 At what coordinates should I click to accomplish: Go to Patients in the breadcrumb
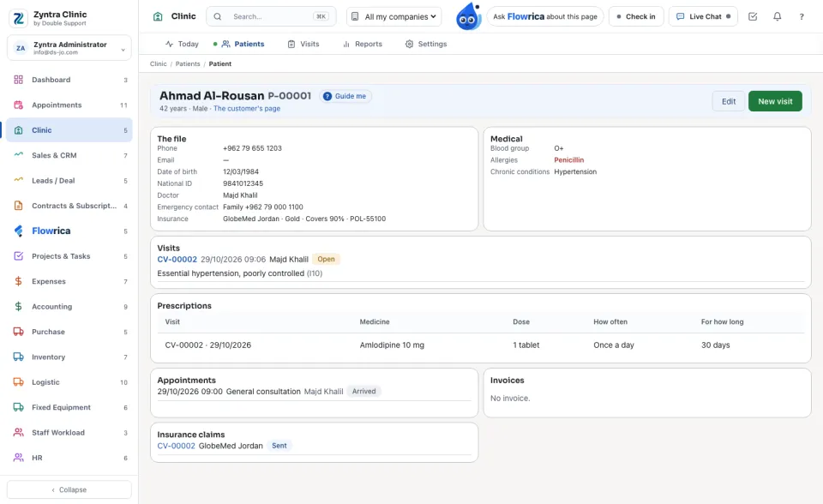[x=188, y=64]
